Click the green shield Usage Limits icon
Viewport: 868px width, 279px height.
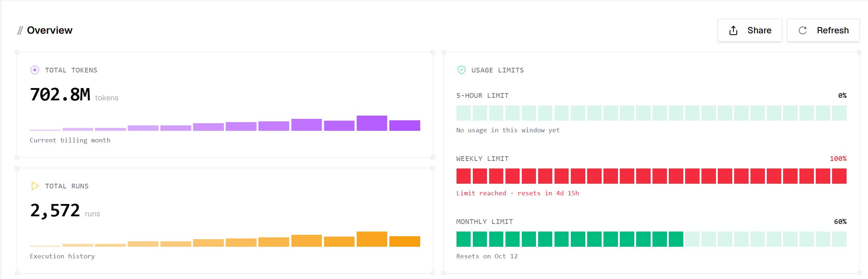[461, 70]
